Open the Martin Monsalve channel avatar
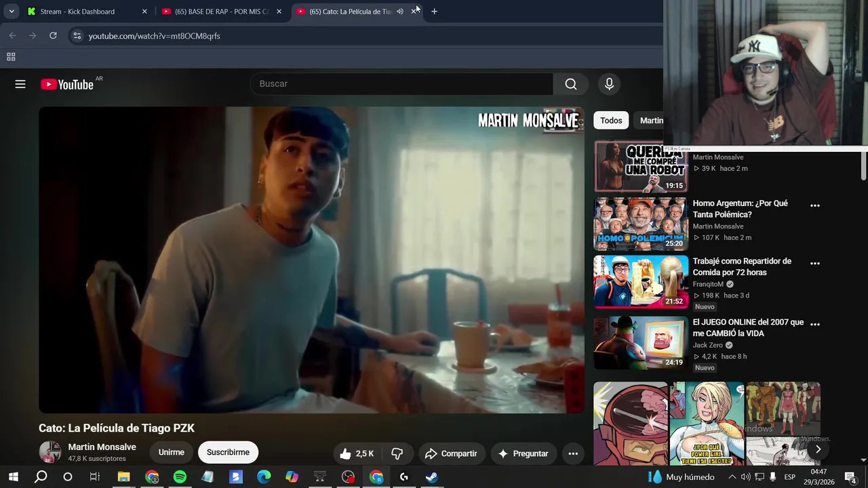Image resolution: width=868 pixels, height=488 pixels. 50,452
